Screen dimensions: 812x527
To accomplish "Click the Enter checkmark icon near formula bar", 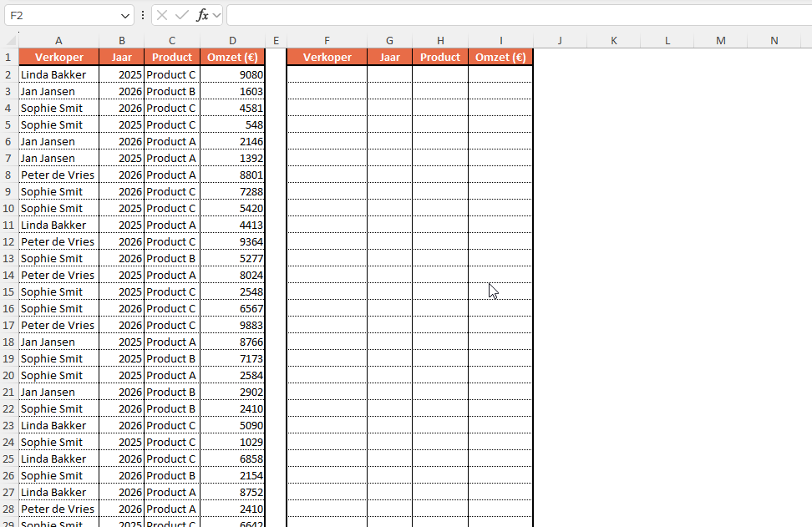I will pyautogui.click(x=181, y=14).
